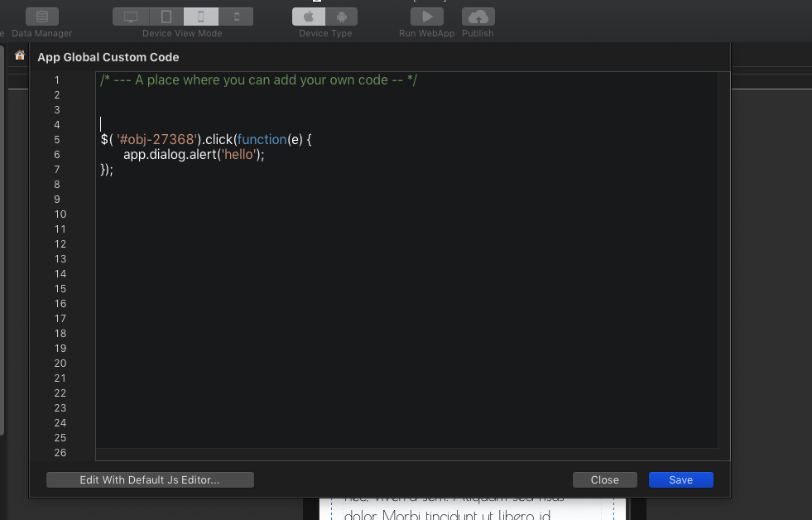Click the Device View Mode label

(182, 33)
